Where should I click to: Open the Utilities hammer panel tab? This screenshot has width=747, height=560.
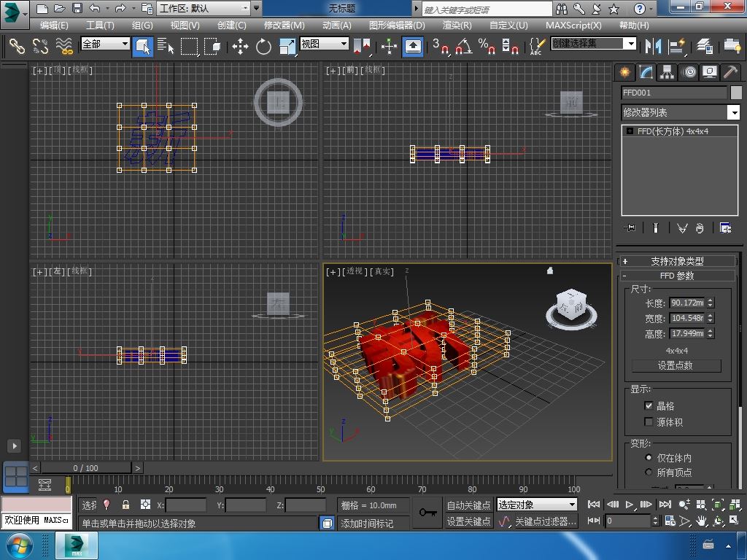[730, 72]
